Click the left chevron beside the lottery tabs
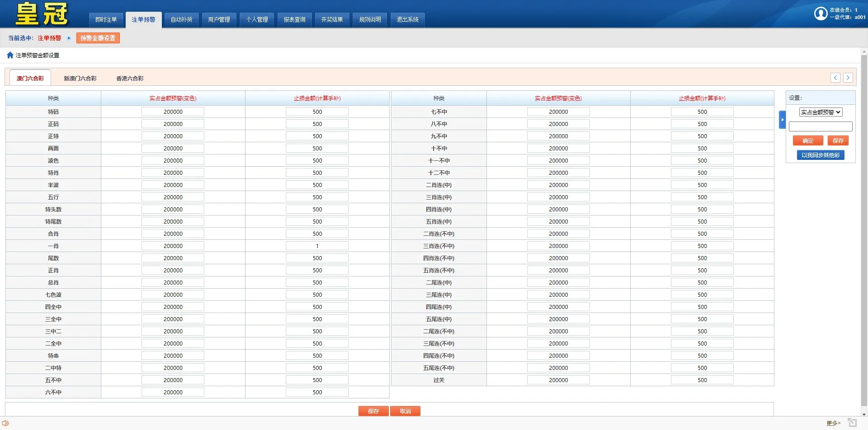The height and width of the screenshot is (430, 868). tap(835, 77)
